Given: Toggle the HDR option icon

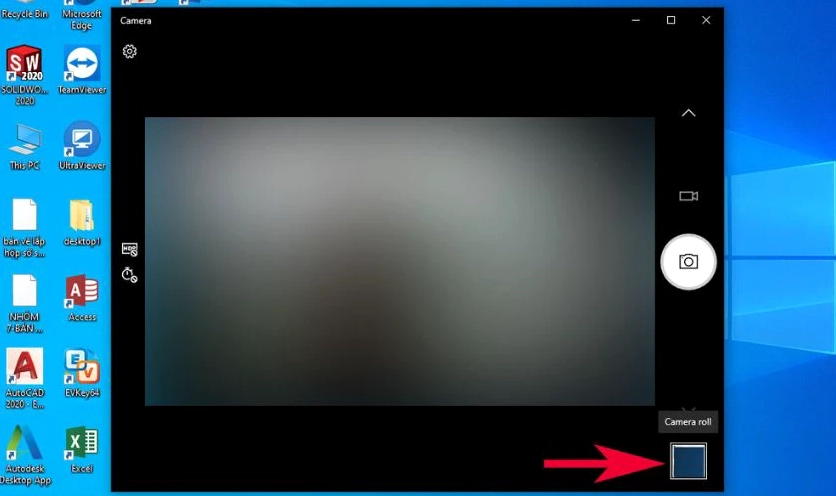Looking at the screenshot, I should pyautogui.click(x=130, y=249).
